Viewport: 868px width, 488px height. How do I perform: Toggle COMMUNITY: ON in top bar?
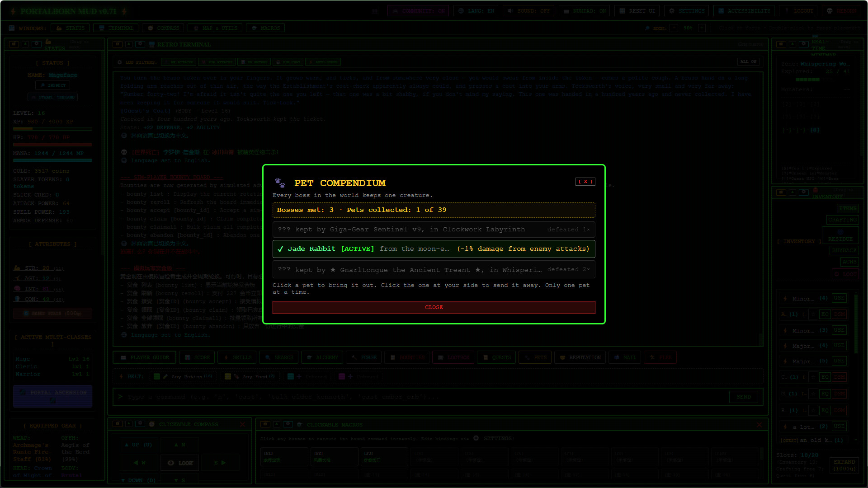[418, 11]
